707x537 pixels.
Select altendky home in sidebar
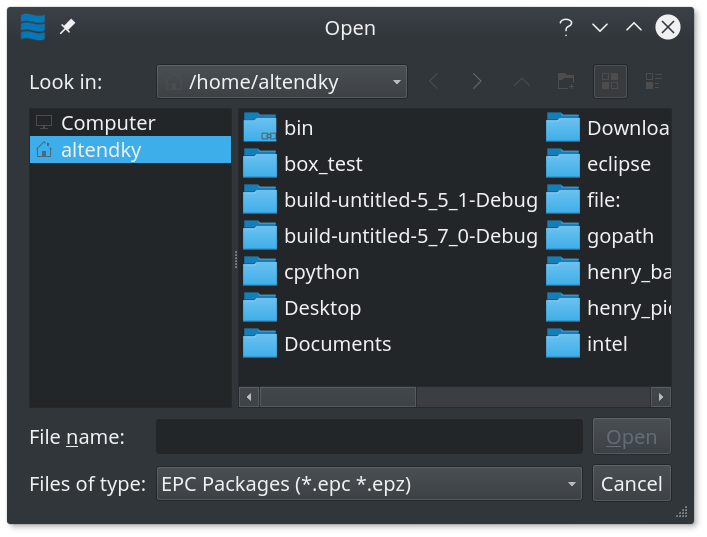[x=130, y=150]
